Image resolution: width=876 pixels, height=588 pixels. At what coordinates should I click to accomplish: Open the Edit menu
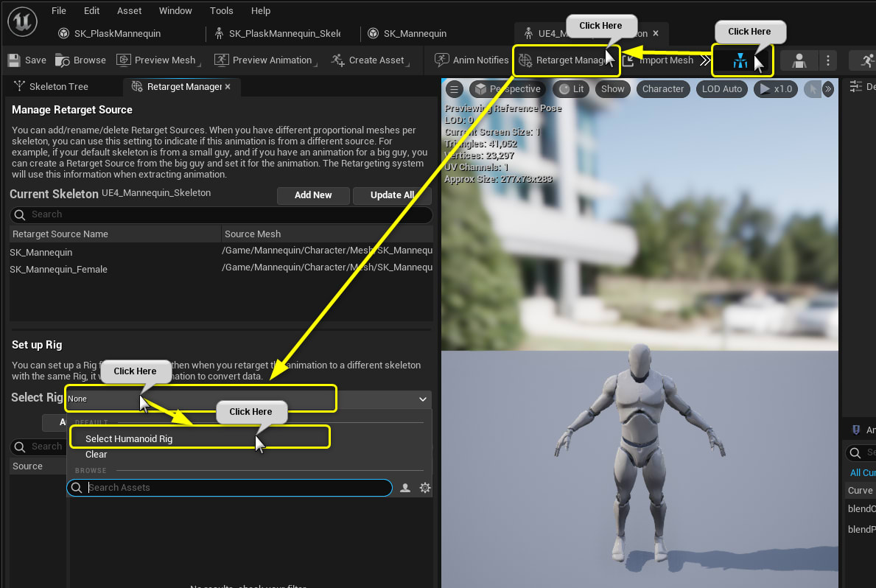click(x=91, y=10)
